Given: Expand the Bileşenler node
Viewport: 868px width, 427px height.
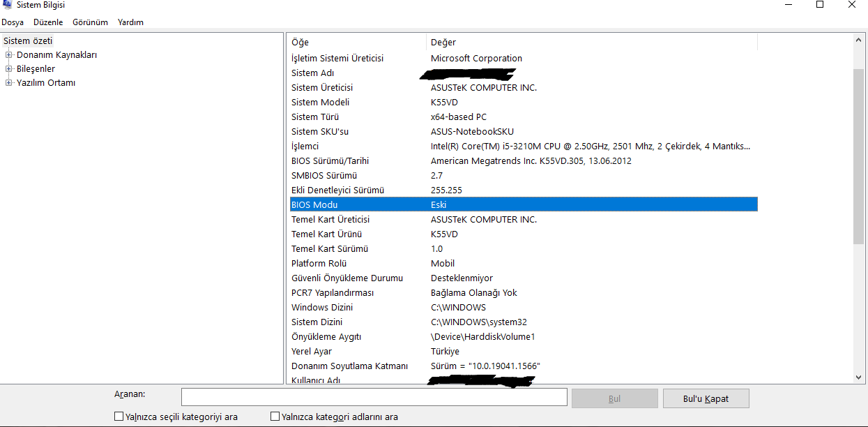Looking at the screenshot, I should tap(9, 68).
